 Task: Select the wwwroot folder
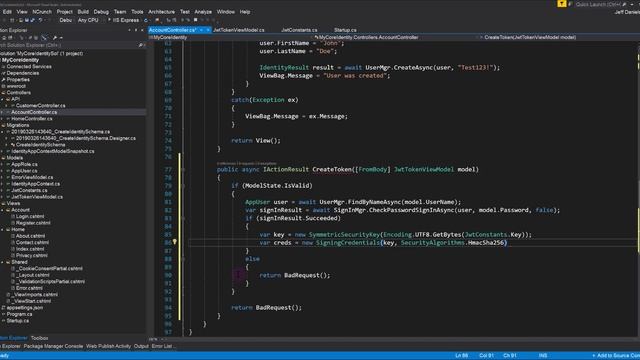(16, 86)
